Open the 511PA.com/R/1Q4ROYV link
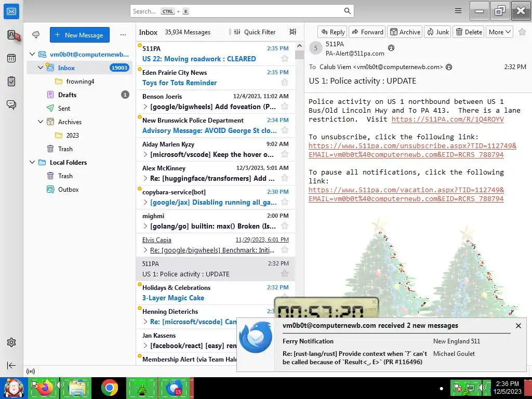The width and height of the screenshot is (532, 399). (x=447, y=119)
